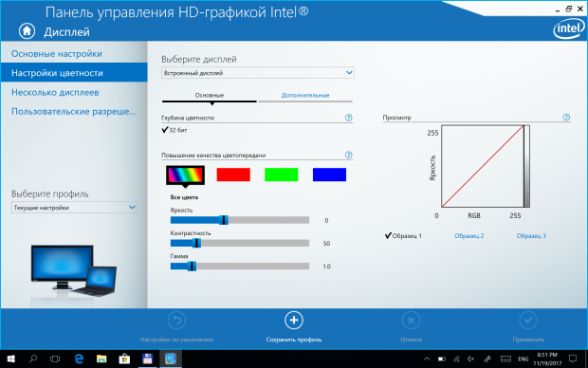The width and height of the screenshot is (588, 368).
Task: Open help for Повышение качества цветопередачи
Action: click(x=348, y=155)
